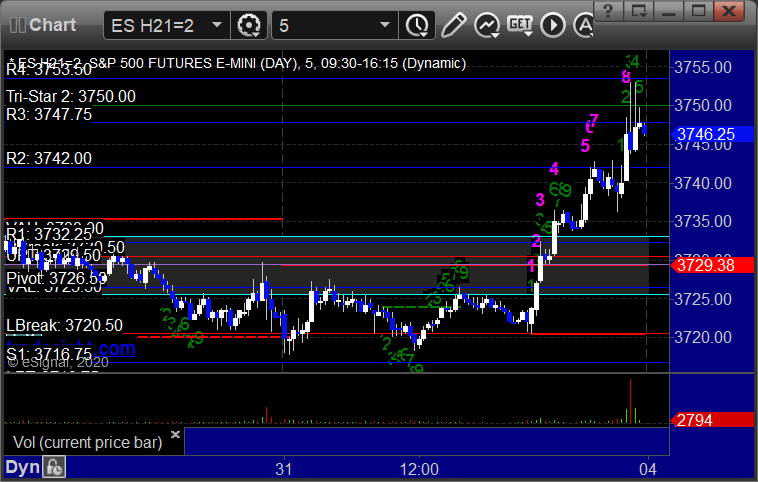Click the red 2794 volume marker

tap(712, 420)
